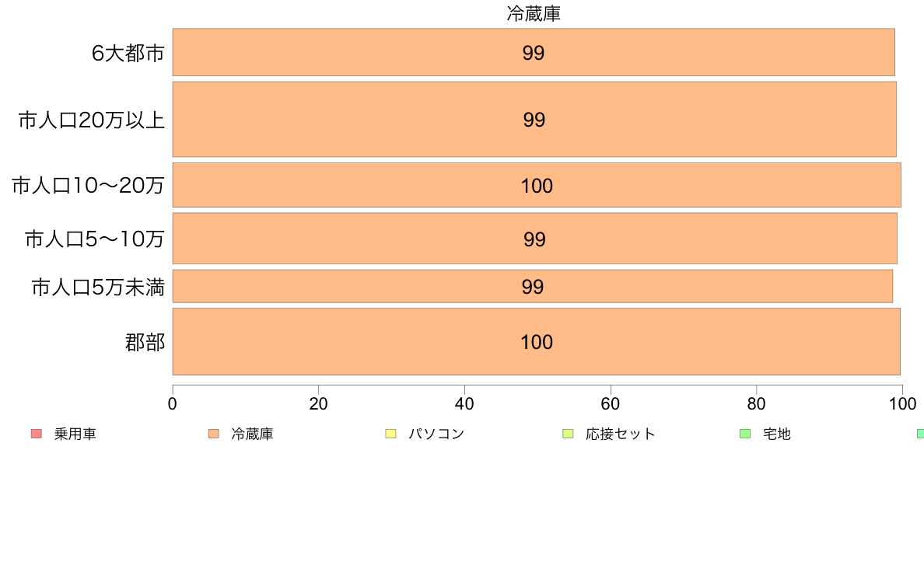Click the 冷蔵庫 chart title
This screenshot has height=572, width=924.
point(534,13)
